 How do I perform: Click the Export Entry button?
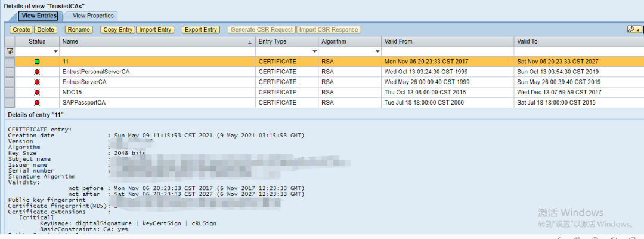201,30
